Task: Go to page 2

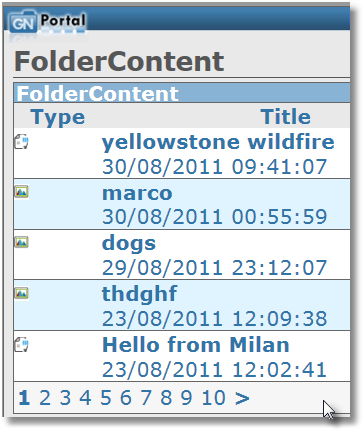Action: (45, 398)
